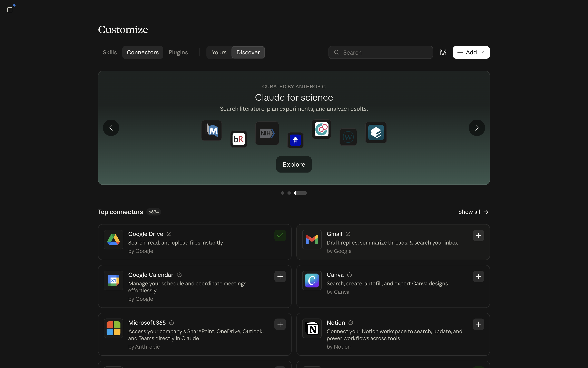Open the Canva logo thumbnail

[x=312, y=281]
